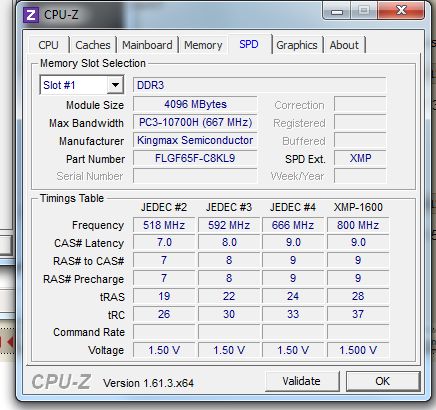Click the 800 MHz frequency cell

(x=358, y=225)
